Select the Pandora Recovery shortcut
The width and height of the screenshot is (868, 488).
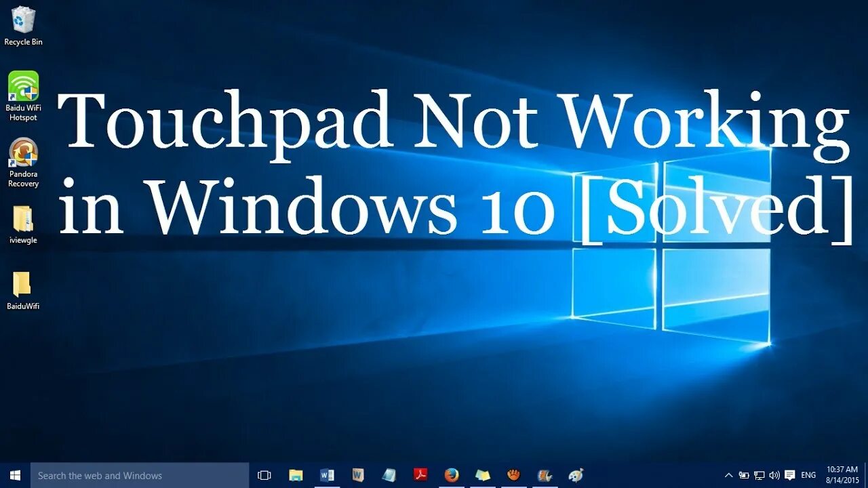click(23, 163)
